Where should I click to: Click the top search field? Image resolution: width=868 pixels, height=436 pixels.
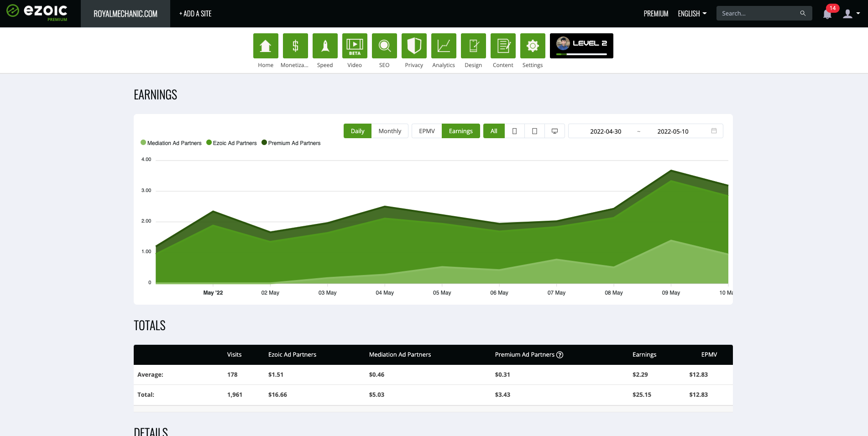click(764, 13)
